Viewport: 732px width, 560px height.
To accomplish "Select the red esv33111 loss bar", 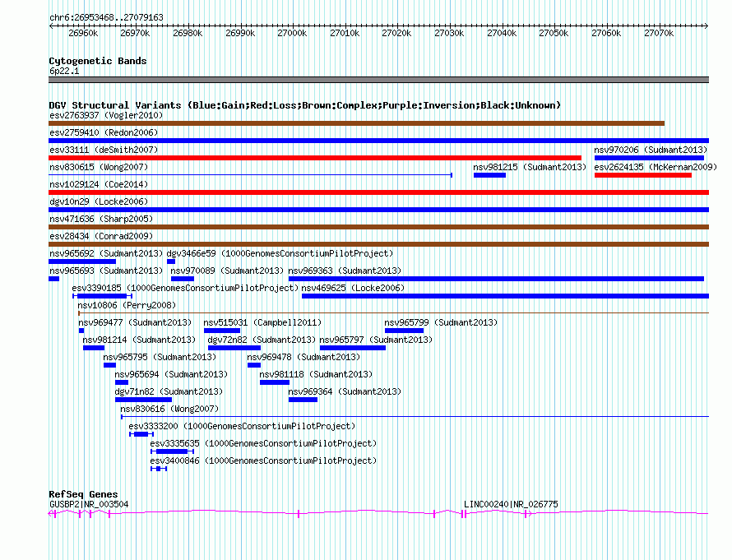I will point(315,158).
